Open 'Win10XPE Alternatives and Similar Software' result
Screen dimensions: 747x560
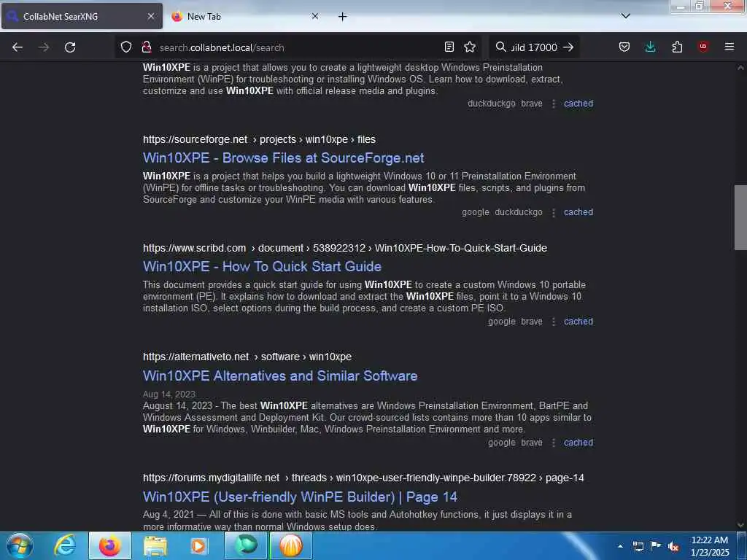click(280, 376)
